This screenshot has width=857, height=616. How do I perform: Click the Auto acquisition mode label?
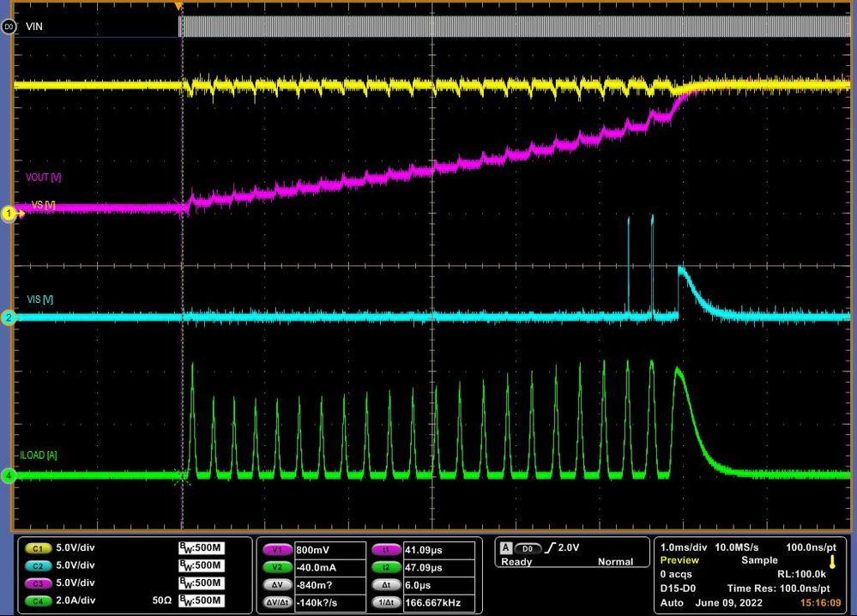point(673,603)
